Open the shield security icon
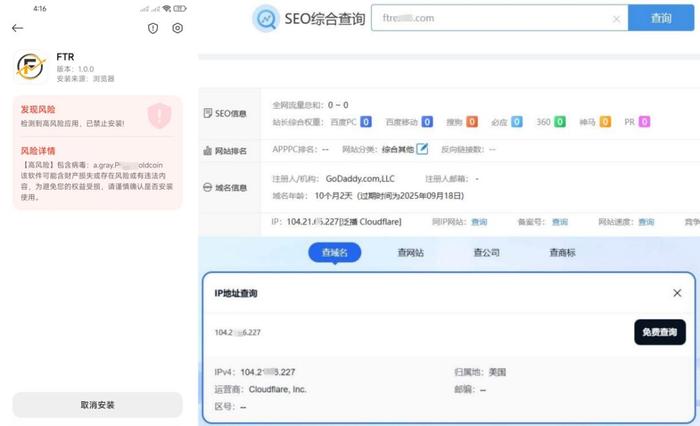The image size is (700, 426). coord(153,29)
